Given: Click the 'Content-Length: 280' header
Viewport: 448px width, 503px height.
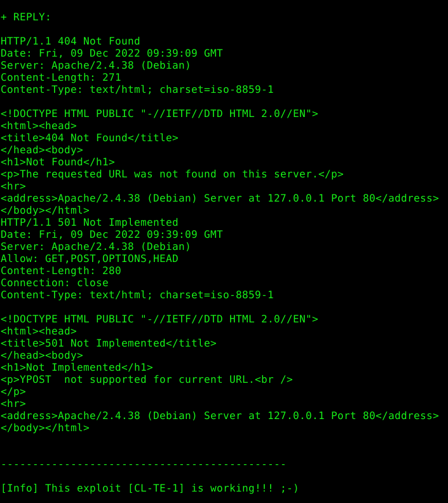Looking at the screenshot, I should point(61,271).
